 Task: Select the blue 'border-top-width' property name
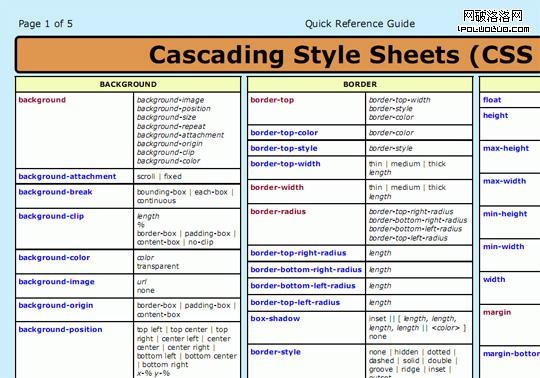coord(285,164)
